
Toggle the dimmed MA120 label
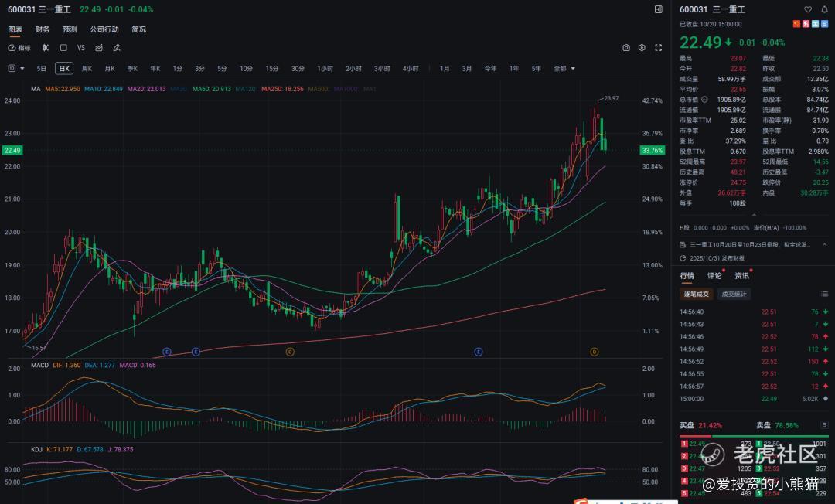(246, 89)
